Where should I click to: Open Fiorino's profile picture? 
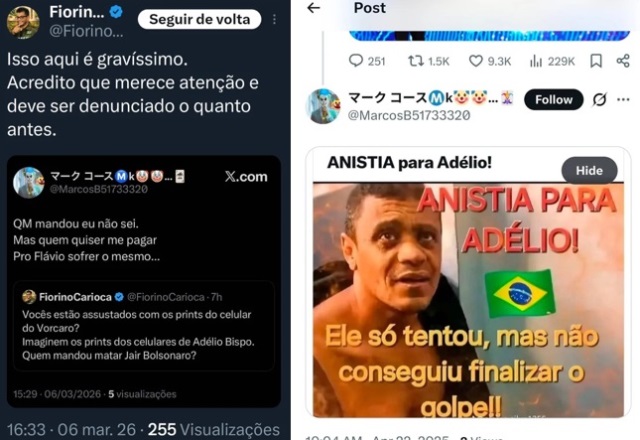pyautogui.click(x=23, y=22)
